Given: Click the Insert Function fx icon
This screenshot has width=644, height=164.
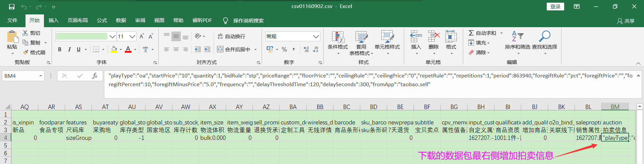Looking at the screenshot, I should click(95, 76).
